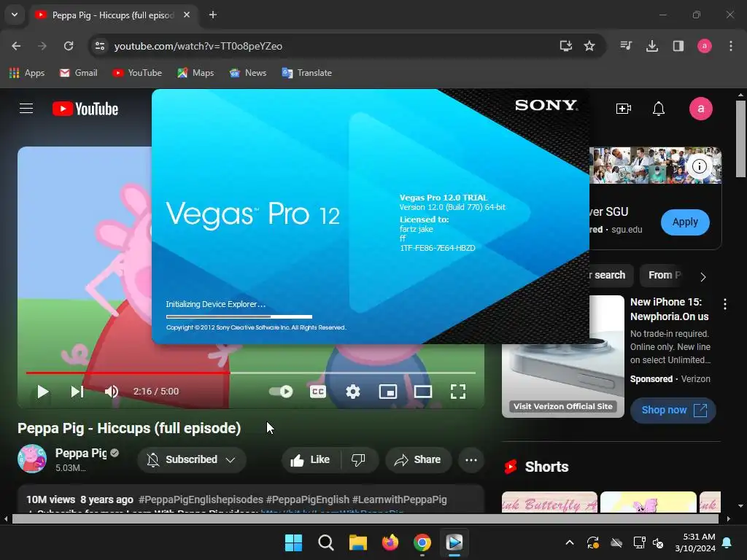747x560 pixels.
Task: Open Chrome media controls icon
Action: coord(626,46)
